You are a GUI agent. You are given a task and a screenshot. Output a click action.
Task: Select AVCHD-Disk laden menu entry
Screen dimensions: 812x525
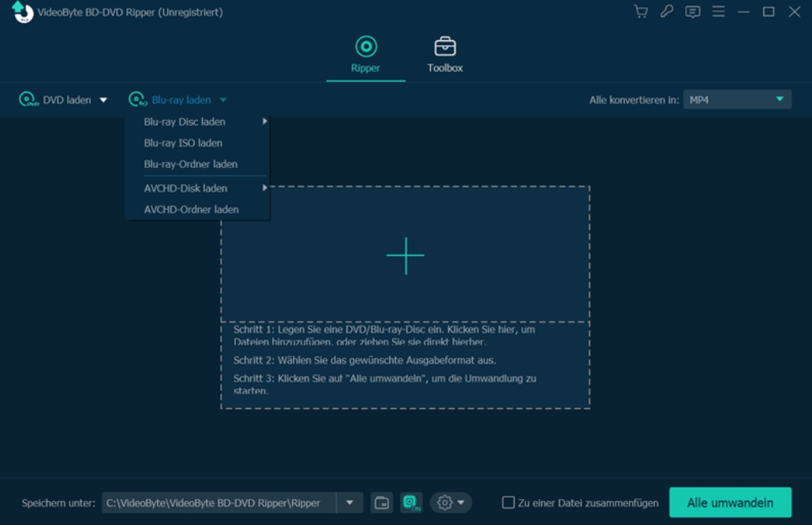pyautogui.click(x=197, y=188)
